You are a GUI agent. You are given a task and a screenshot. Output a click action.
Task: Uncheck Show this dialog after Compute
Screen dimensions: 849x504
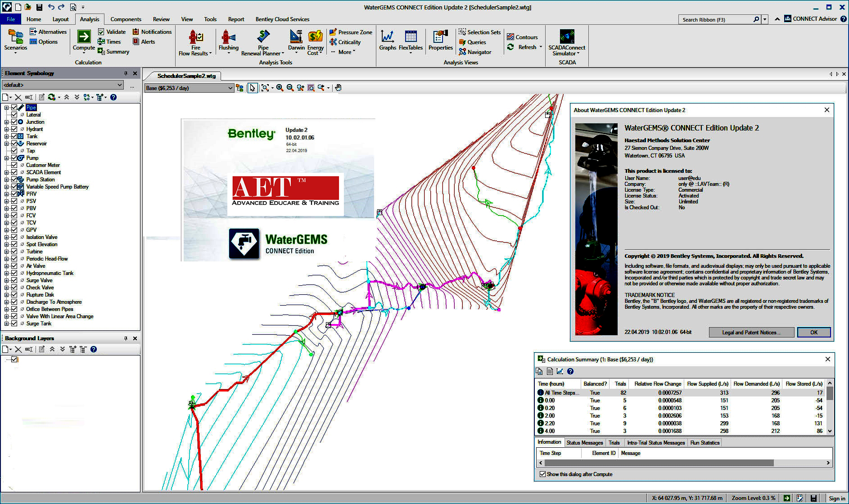coord(542,474)
